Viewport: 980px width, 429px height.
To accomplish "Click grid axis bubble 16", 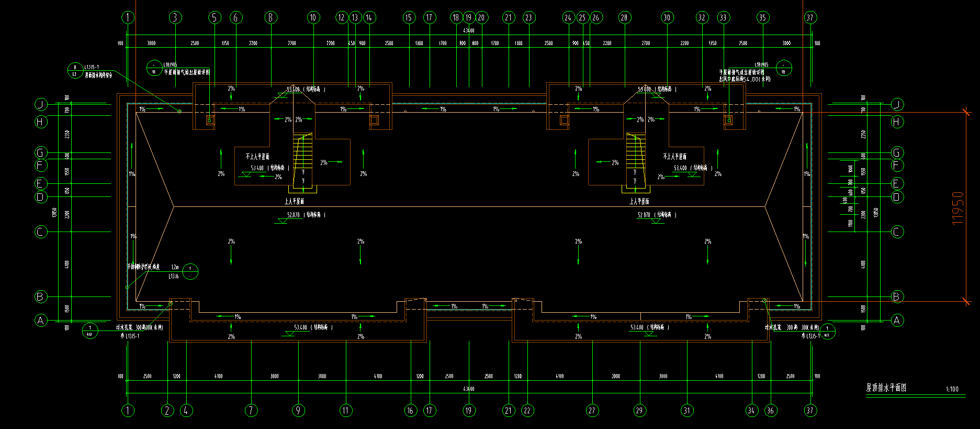I will click(411, 410).
